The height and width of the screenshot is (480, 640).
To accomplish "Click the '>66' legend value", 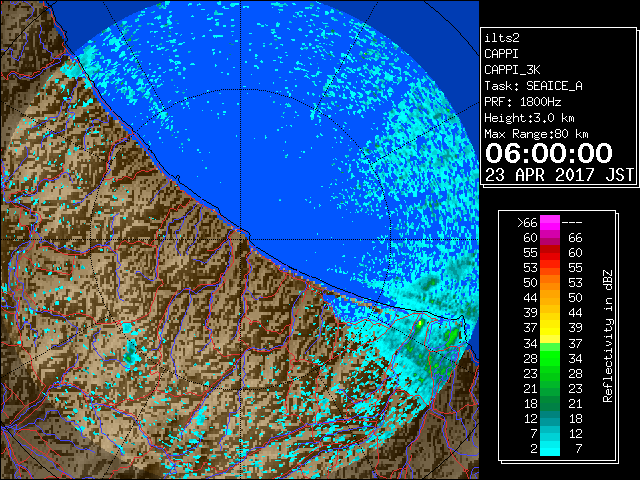I will click(527, 223).
